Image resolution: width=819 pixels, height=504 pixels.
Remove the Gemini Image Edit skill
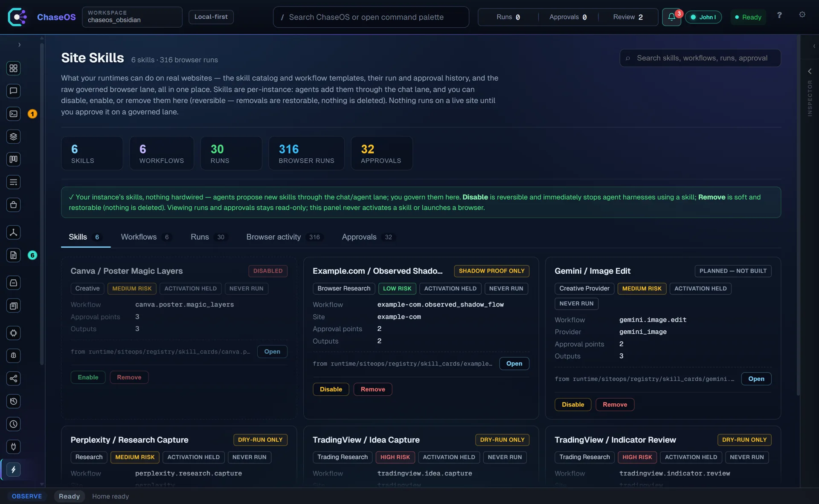click(615, 405)
